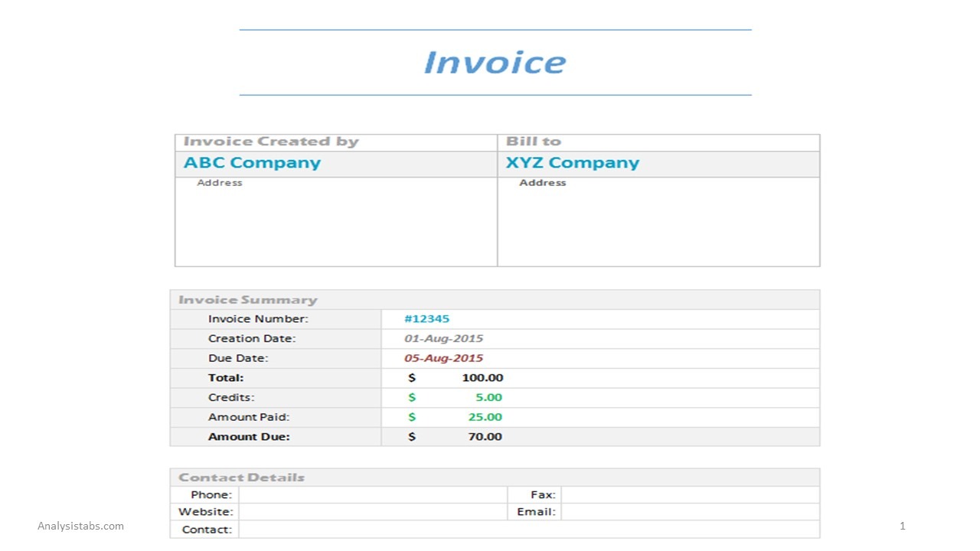
Task: Click the Analysistabs.com footer text
Action: tap(80, 526)
